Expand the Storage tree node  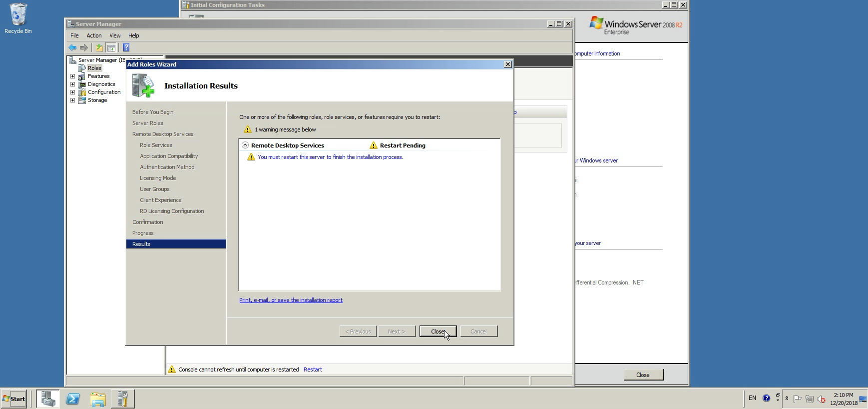[x=72, y=100]
